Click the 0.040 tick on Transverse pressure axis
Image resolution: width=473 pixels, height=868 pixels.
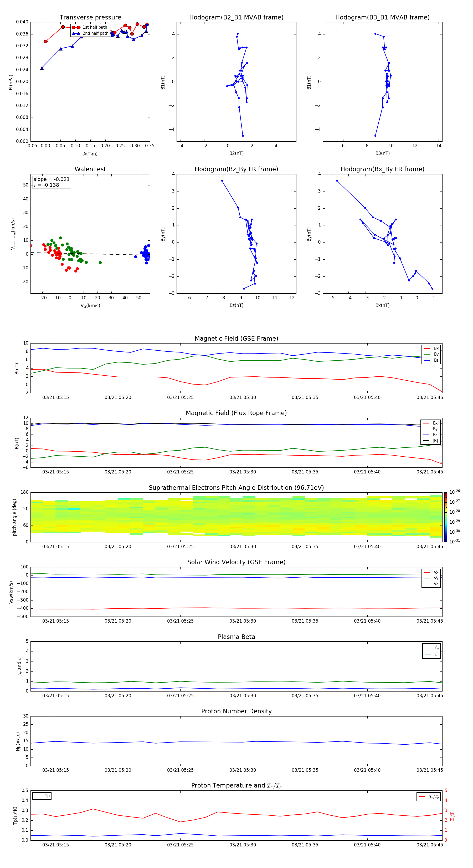pyautogui.click(x=22, y=22)
